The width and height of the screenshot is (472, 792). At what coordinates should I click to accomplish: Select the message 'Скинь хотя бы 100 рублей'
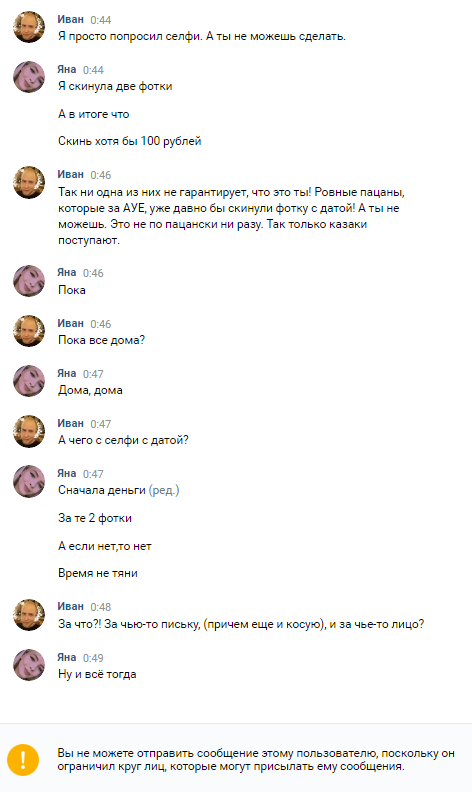coord(129,141)
